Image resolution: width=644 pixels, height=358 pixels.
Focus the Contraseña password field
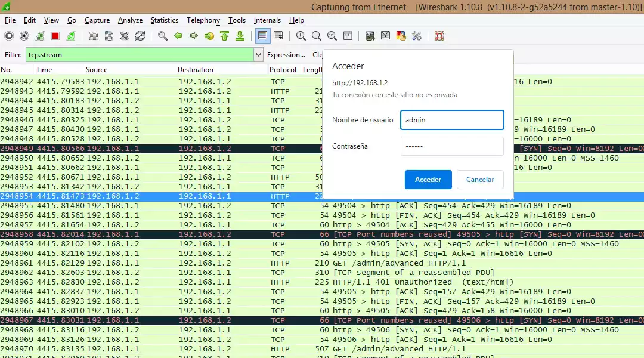[452, 146]
